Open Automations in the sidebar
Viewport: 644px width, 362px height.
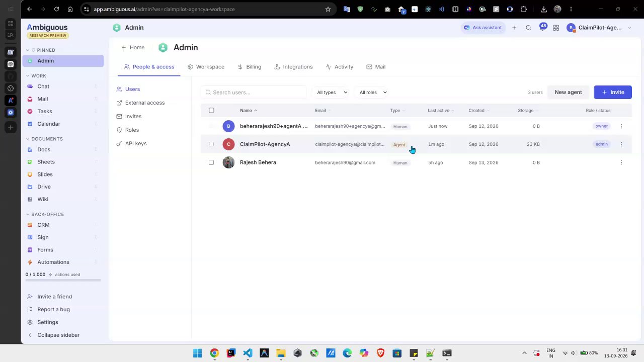tap(53, 262)
